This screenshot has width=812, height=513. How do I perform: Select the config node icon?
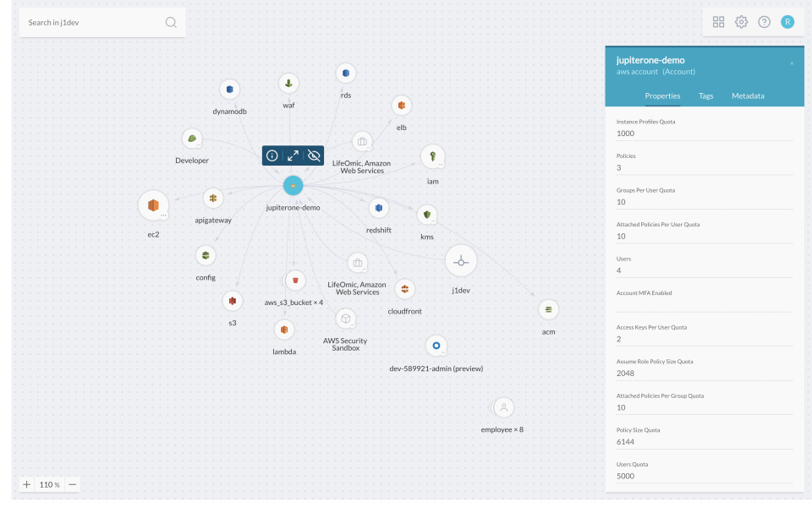[x=206, y=255]
